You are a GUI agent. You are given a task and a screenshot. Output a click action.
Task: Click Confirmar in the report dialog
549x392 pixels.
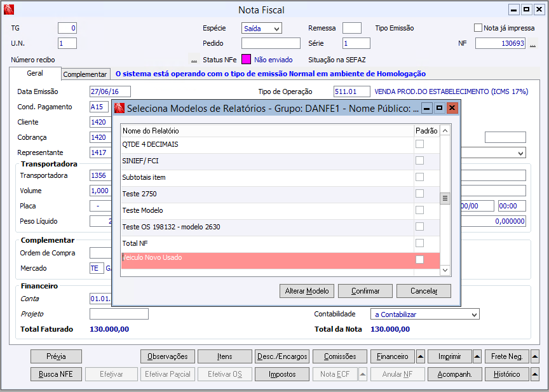(x=365, y=291)
